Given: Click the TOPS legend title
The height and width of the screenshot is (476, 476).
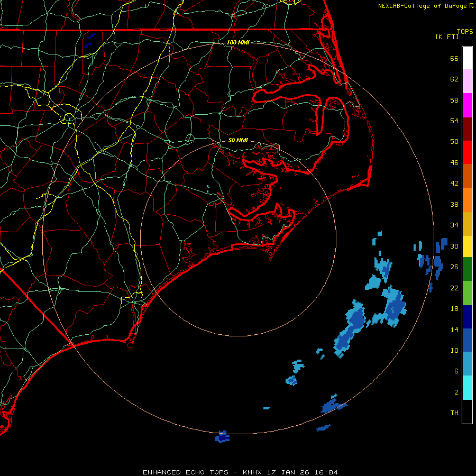Looking at the screenshot, I should point(465,32).
